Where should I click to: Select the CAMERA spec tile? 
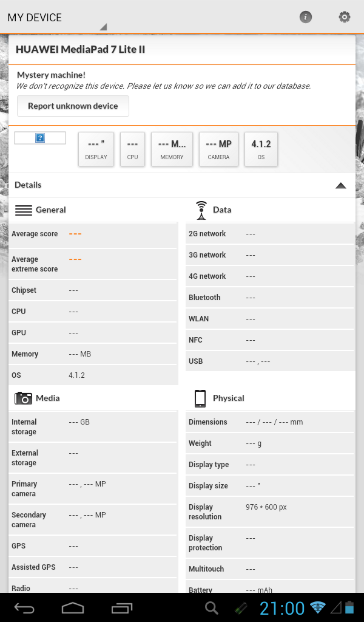[x=218, y=149]
